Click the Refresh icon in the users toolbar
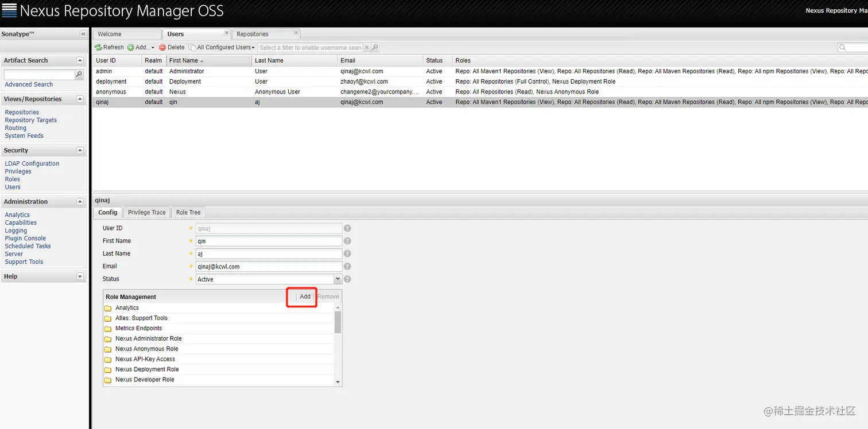The height and width of the screenshot is (429, 868). pos(98,48)
